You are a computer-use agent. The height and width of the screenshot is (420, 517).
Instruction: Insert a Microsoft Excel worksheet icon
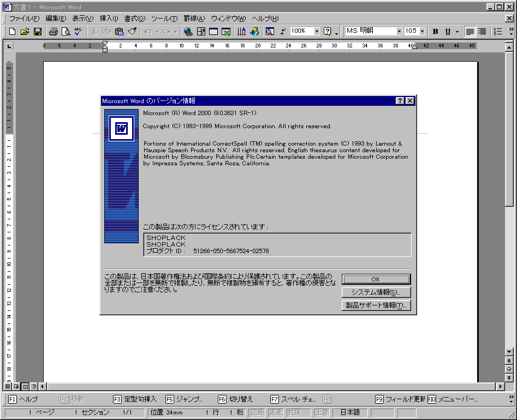click(226, 31)
